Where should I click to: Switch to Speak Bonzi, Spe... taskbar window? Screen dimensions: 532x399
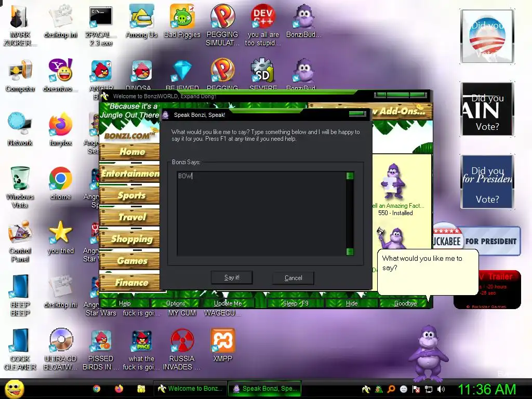tap(264, 389)
